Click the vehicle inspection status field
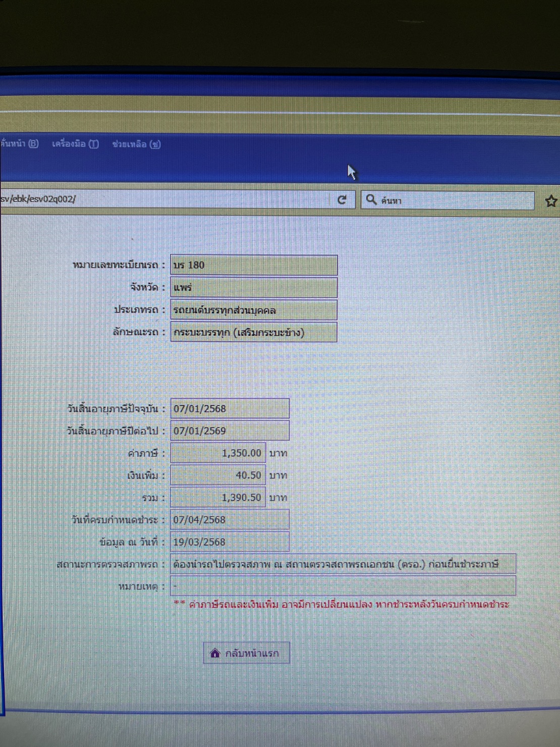 [343, 564]
